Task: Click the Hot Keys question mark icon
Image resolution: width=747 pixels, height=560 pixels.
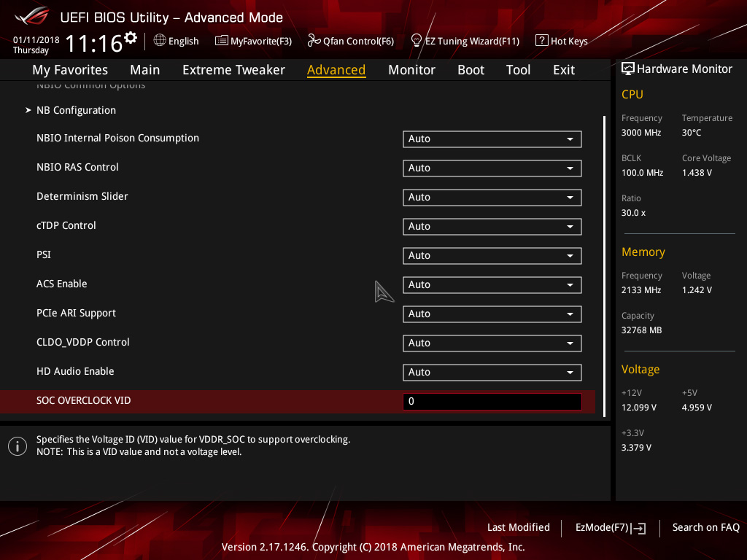Action: pyautogui.click(x=542, y=41)
